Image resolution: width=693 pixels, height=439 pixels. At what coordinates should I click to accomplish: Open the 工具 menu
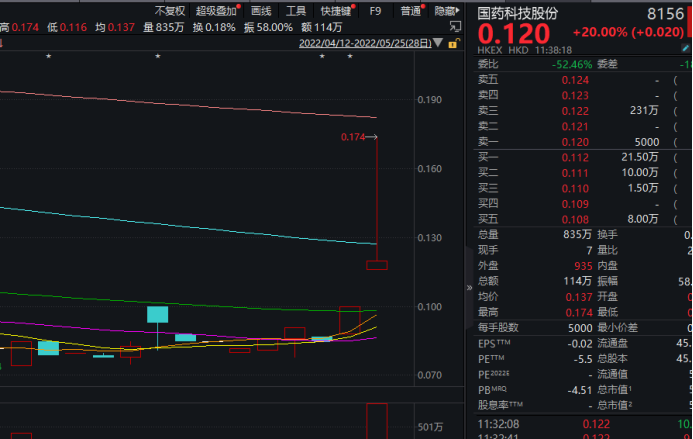point(296,11)
